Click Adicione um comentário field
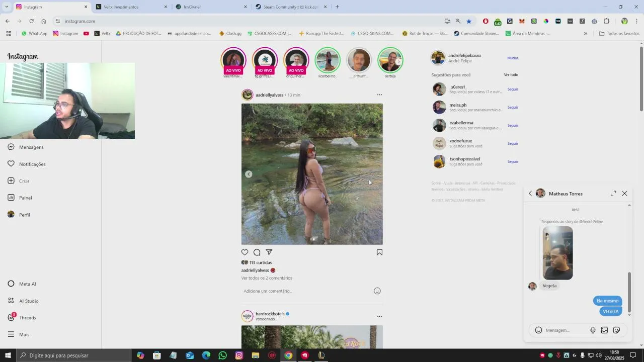This screenshot has width=644, height=362. (x=307, y=291)
